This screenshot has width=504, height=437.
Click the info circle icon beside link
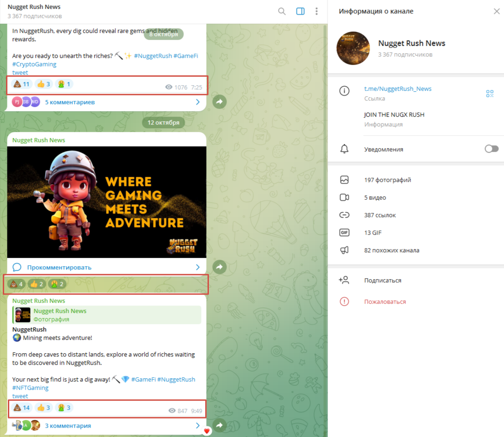click(344, 91)
